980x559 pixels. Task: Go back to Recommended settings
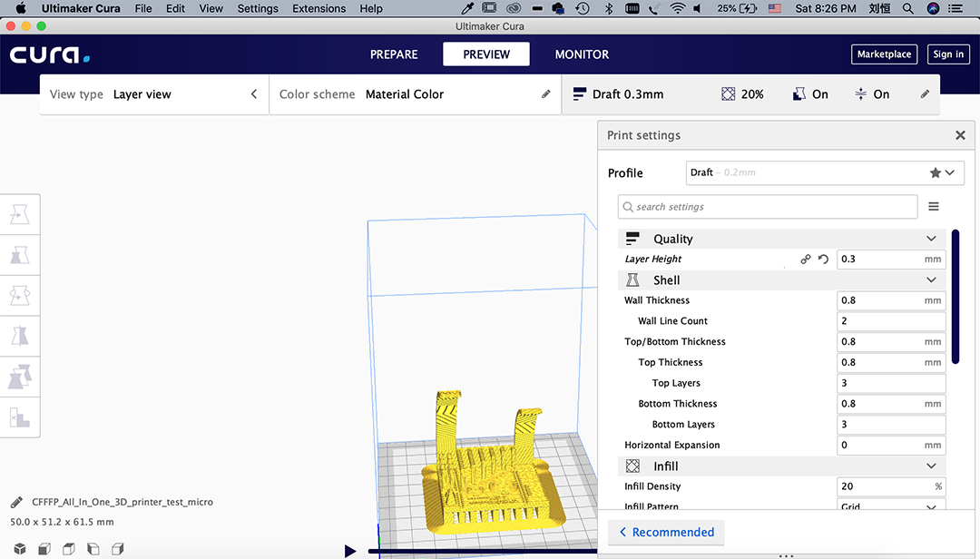[666, 532]
